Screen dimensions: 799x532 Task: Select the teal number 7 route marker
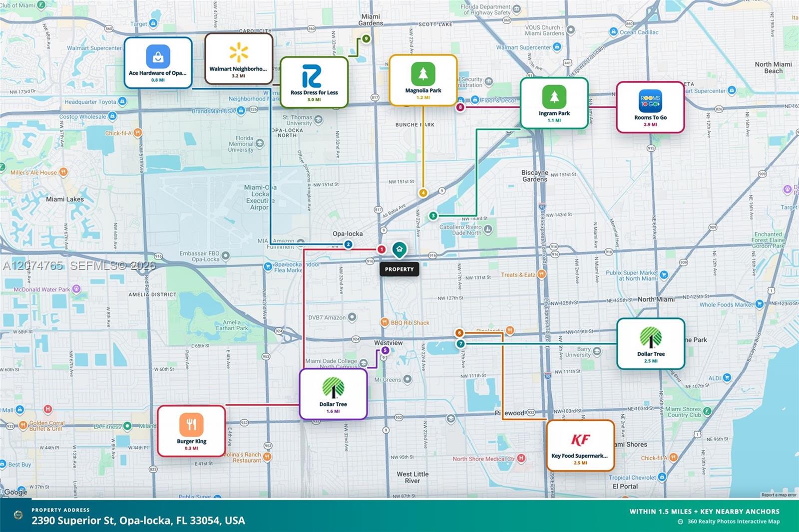coord(460,343)
